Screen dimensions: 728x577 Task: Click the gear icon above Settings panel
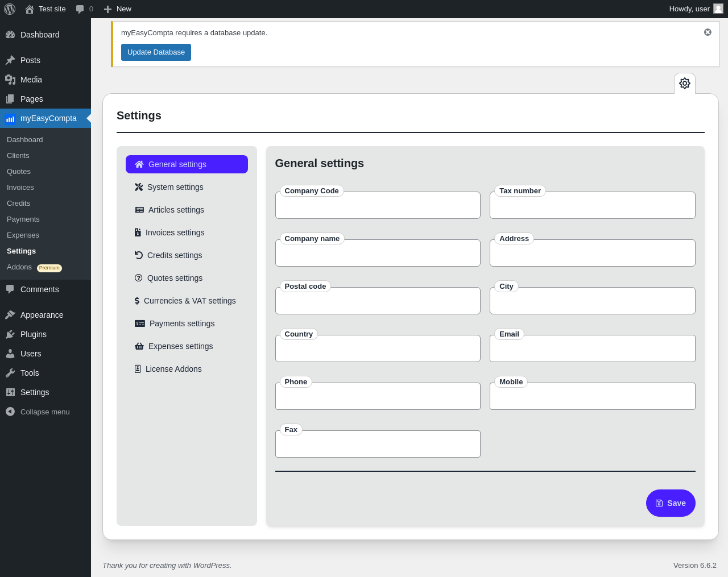pos(685,83)
